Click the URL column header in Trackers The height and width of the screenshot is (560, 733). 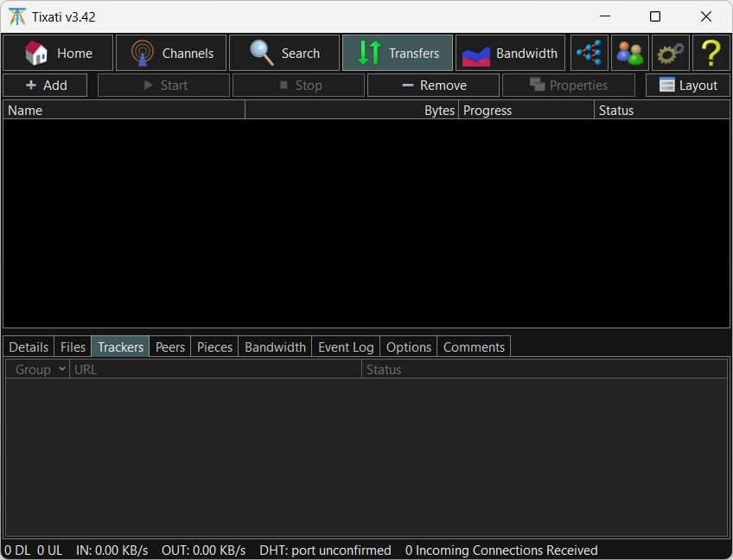point(215,369)
